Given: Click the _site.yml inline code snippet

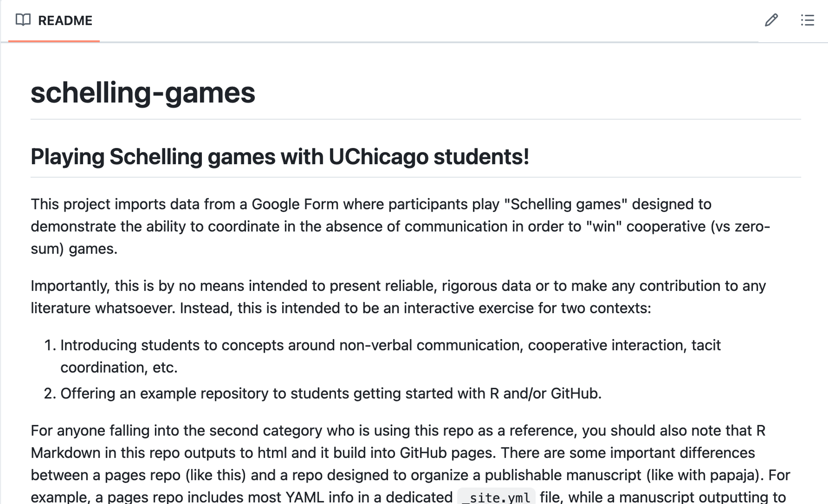Looking at the screenshot, I should pos(496,497).
